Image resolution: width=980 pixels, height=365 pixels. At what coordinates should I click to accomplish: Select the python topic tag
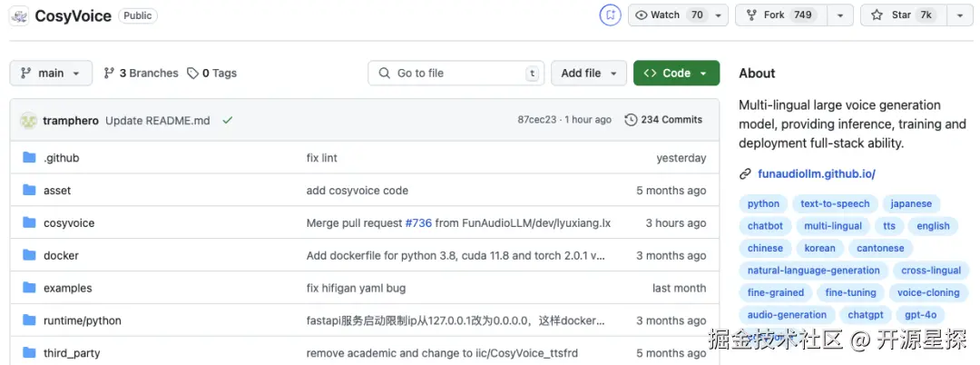pos(763,203)
